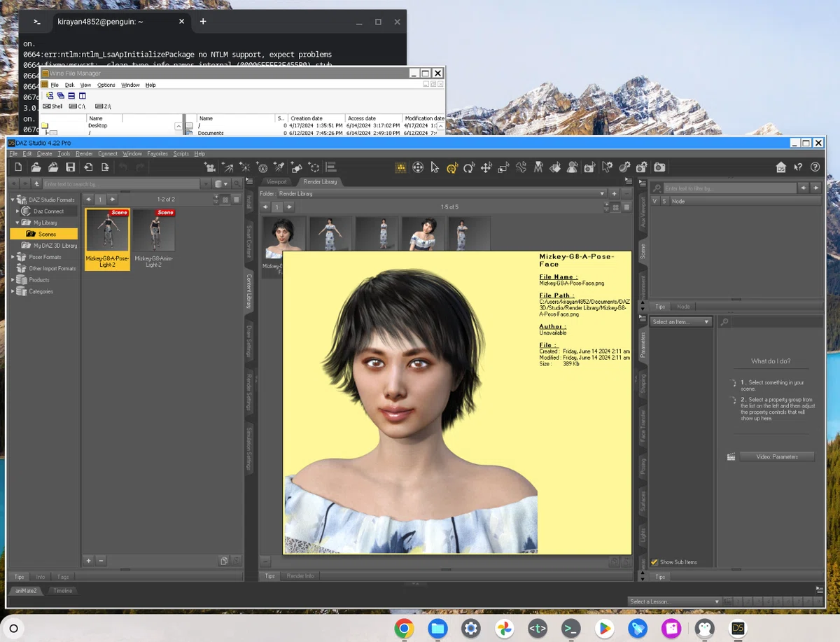Screen dimensions: 840x642
Task: Click the Export document icon
Action: point(105,167)
